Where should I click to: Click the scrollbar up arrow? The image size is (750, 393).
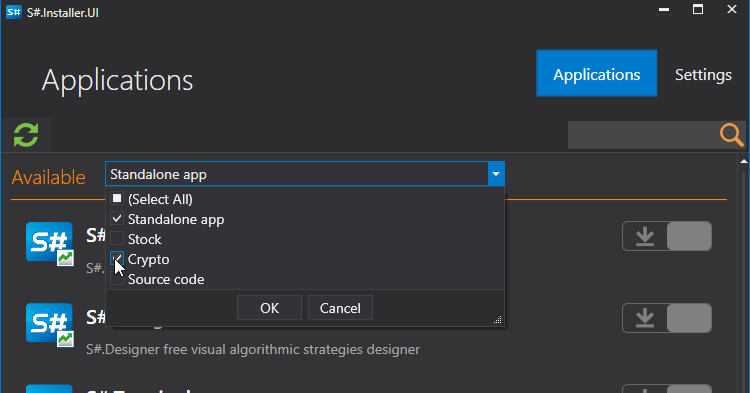click(744, 162)
